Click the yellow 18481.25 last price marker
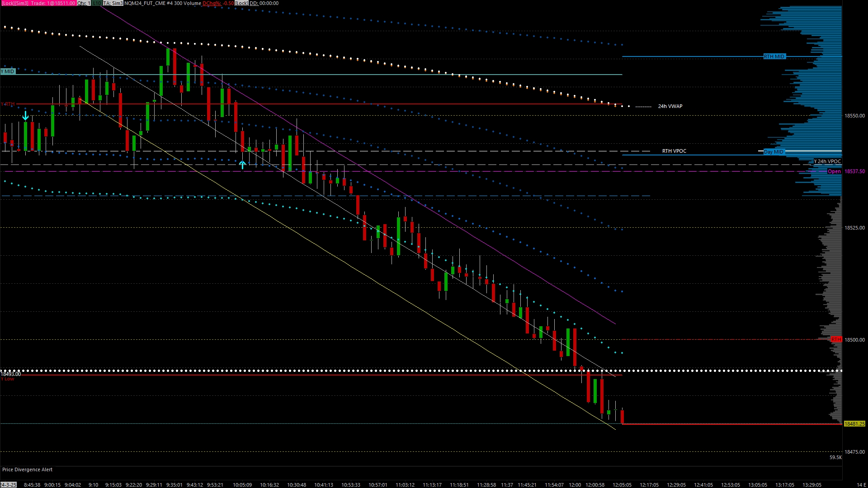 coord(854,424)
